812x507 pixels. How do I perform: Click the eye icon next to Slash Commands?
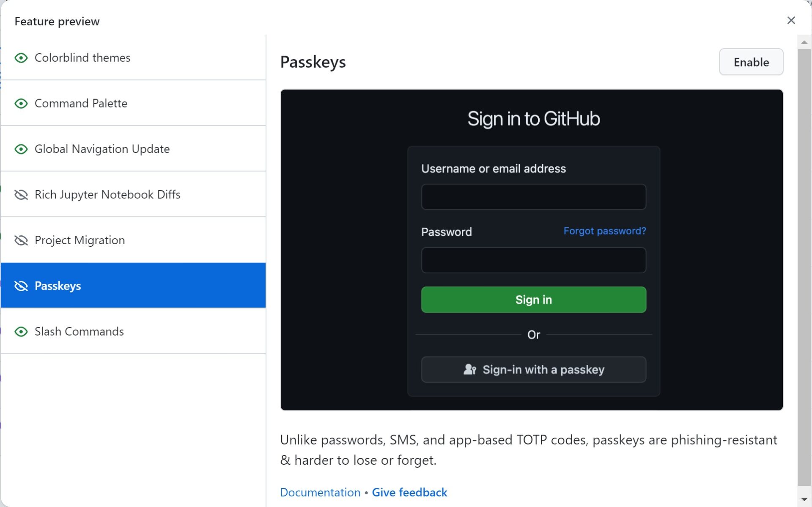(21, 332)
